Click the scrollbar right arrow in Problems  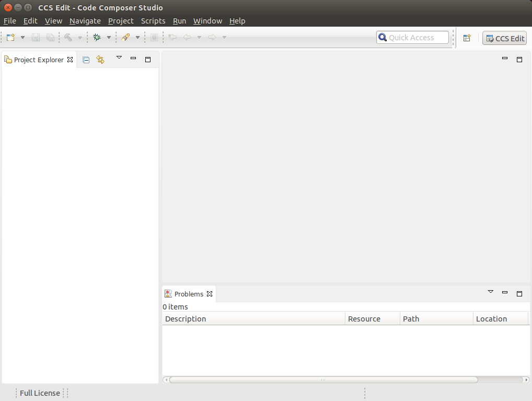click(x=526, y=380)
